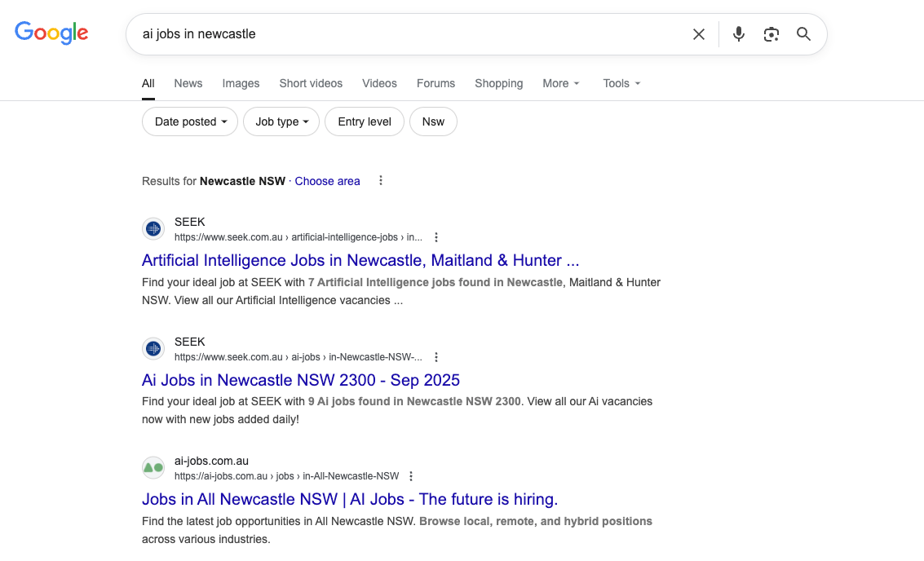Switch to the News tab

tap(188, 83)
